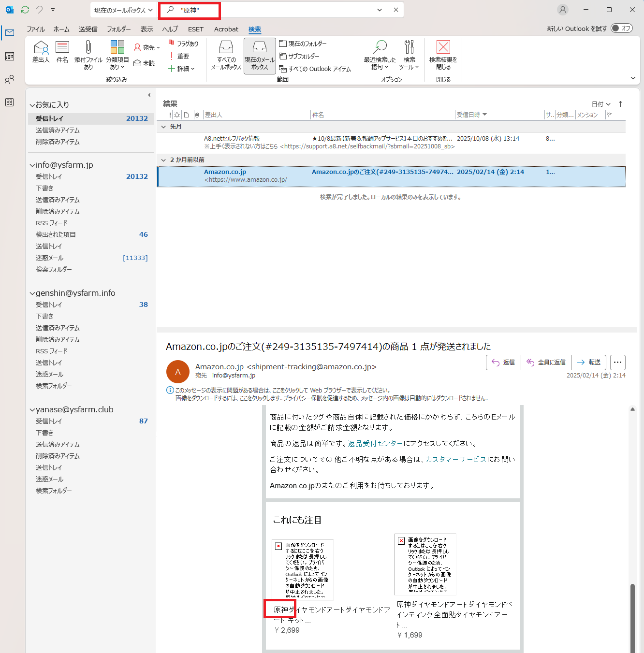Switch to the 送受信 ribbon tab
644x653 pixels.
coord(88,29)
